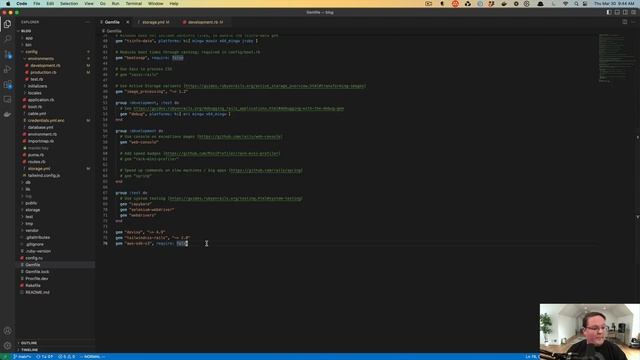
Task: Open the Docker view in activity bar
Action: click(x=7, y=115)
